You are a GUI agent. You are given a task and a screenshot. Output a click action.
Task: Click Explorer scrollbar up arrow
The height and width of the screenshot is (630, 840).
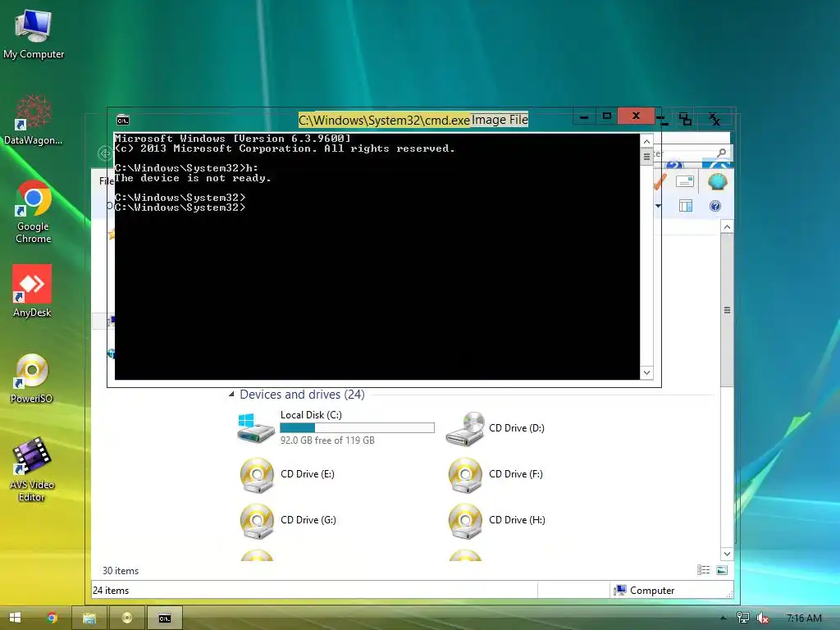(x=727, y=226)
